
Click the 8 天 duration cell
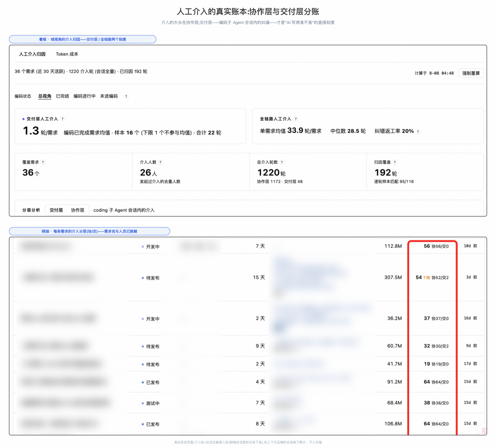[x=260, y=424]
